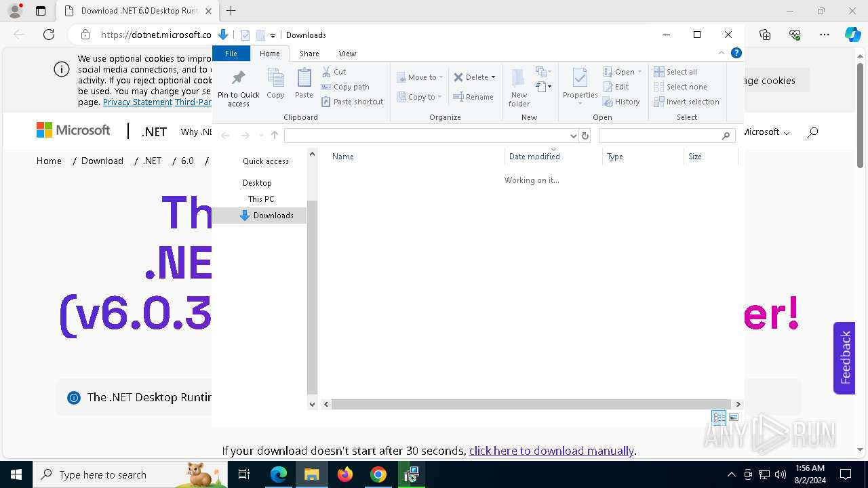
Task: Reload the Edge page
Action: (49, 35)
